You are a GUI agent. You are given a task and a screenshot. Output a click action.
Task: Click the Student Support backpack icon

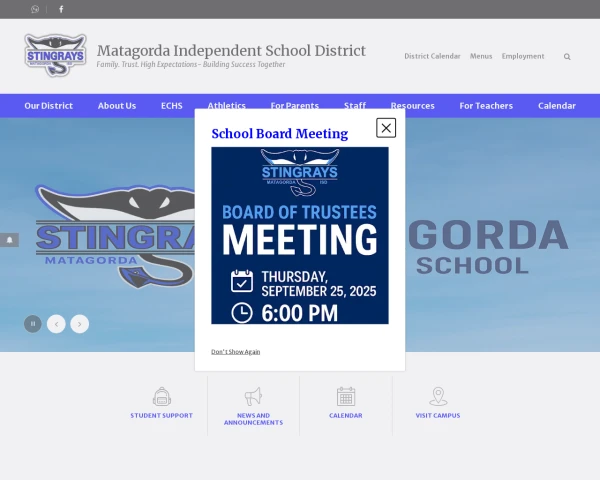click(x=161, y=397)
